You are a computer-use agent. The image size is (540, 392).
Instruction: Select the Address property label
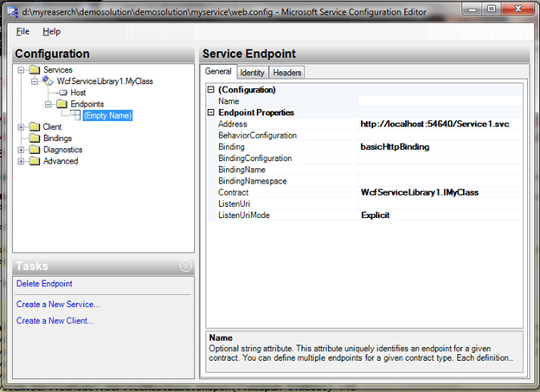[x=233, y=124]
